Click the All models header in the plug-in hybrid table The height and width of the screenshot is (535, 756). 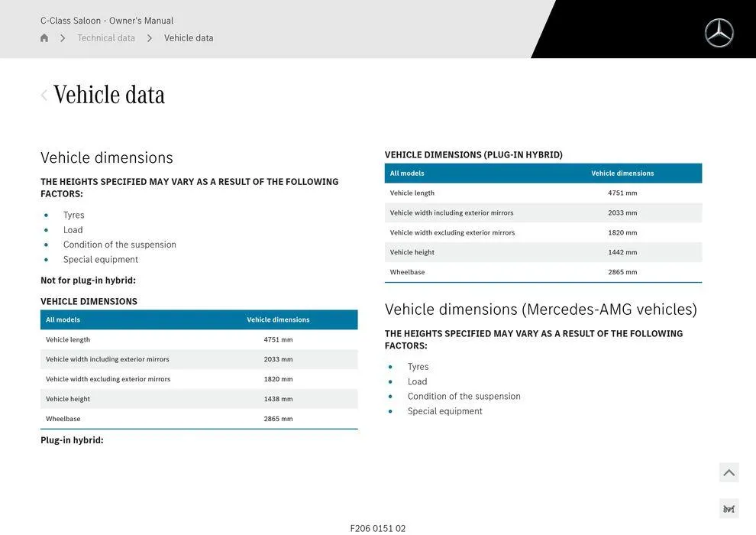point(407,173)
